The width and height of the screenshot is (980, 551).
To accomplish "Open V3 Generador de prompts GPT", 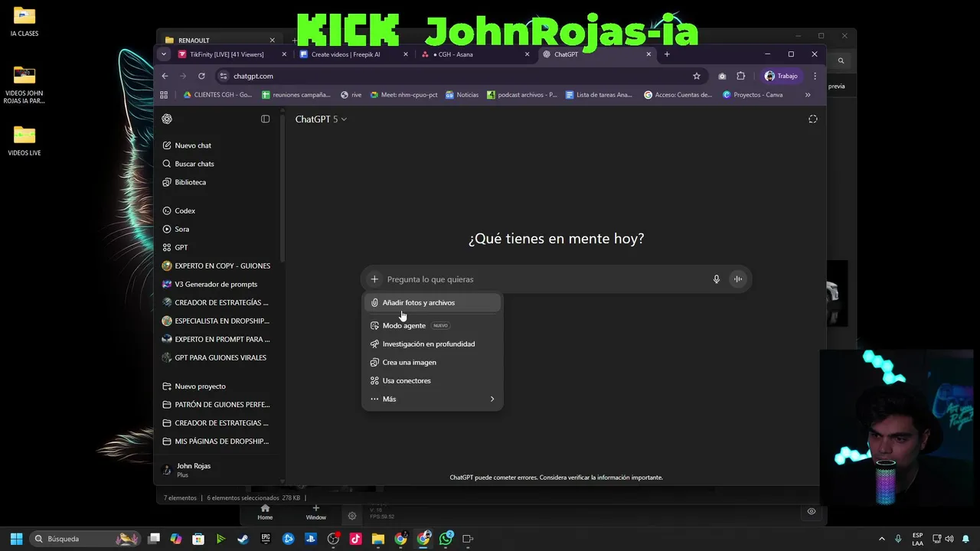I will 217,284.
